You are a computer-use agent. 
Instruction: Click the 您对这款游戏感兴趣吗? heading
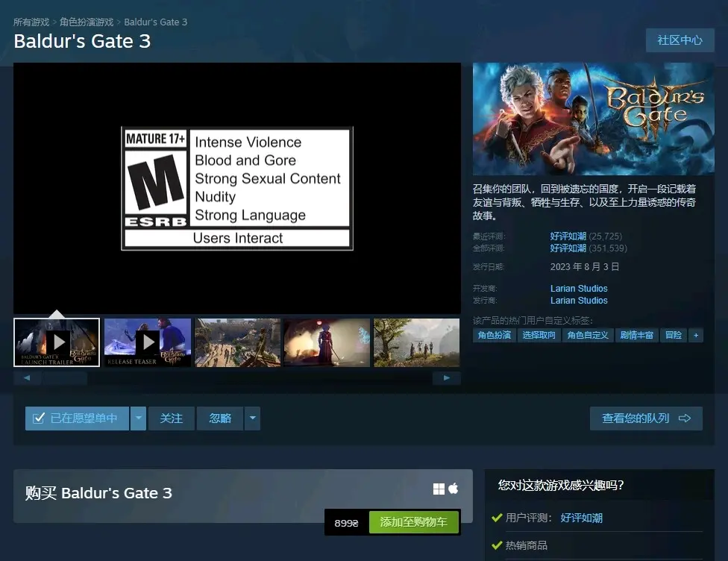tap(561, 486)
